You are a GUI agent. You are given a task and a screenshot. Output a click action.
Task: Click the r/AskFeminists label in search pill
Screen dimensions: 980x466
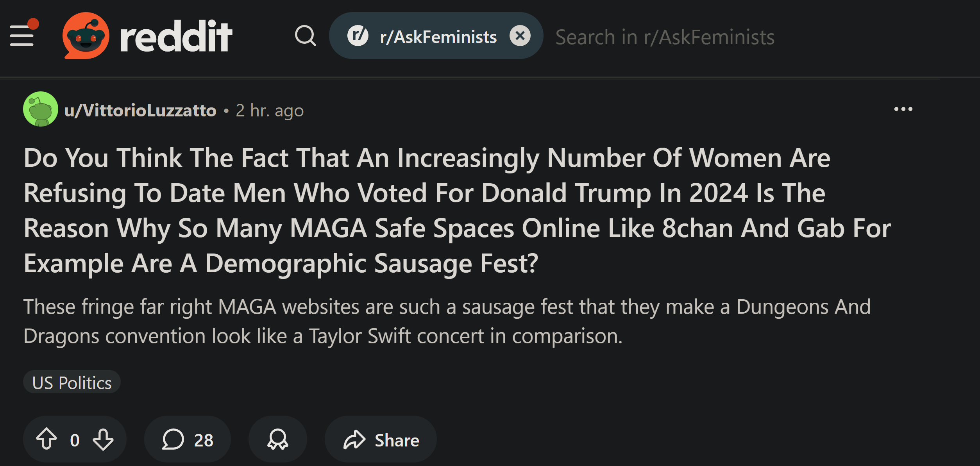tap(438, 37)
